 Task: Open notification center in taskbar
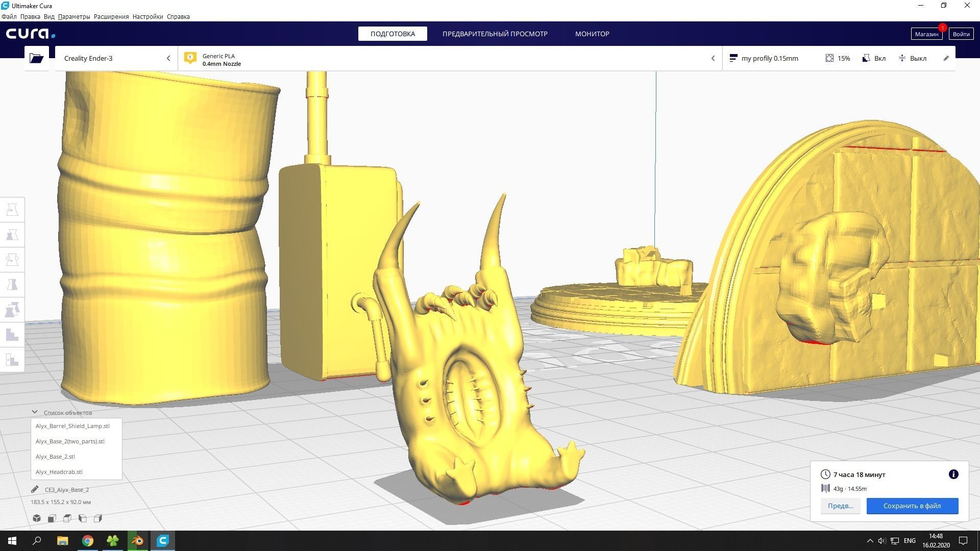tap(963, 541)
